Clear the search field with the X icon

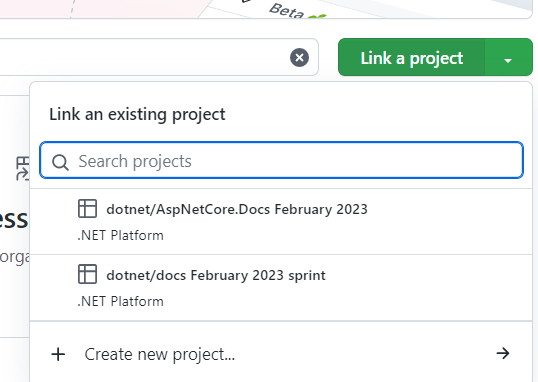click(299, 57)
